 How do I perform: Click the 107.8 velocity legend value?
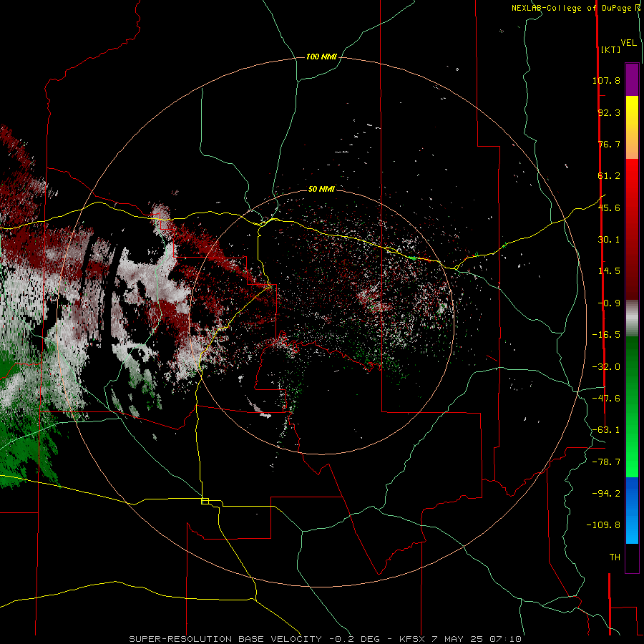(606, 80)
